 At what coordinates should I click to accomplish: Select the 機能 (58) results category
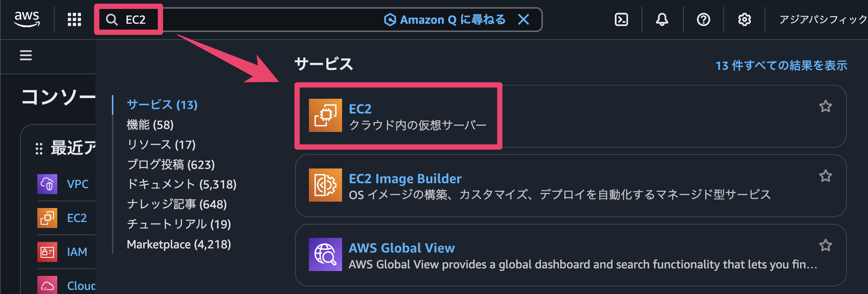coord(150,125)
